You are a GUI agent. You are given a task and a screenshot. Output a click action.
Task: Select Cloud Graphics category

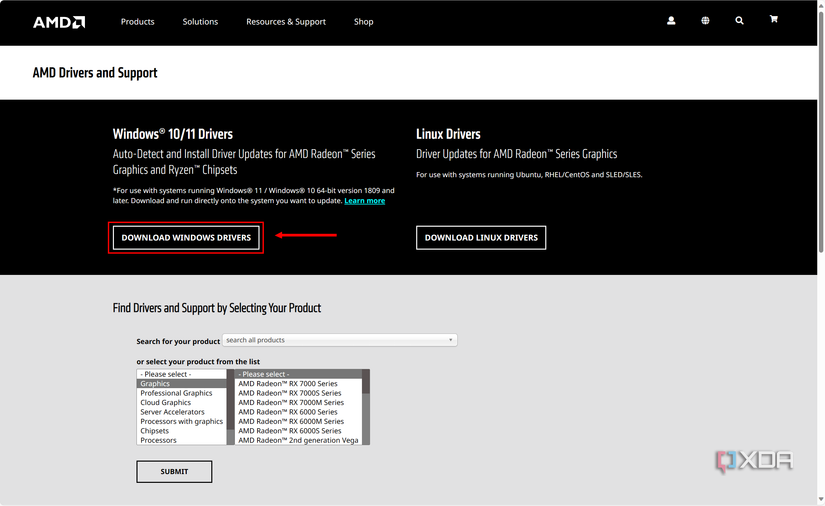point(182,402)
